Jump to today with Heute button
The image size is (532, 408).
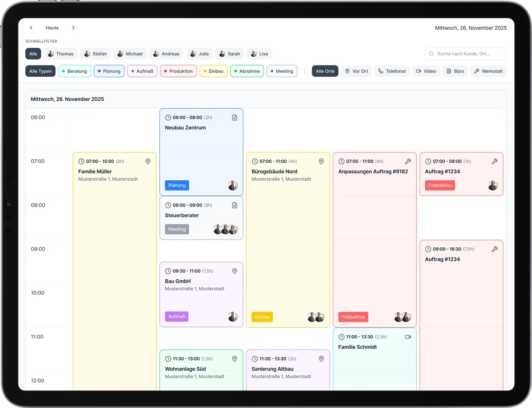(52, 28)
